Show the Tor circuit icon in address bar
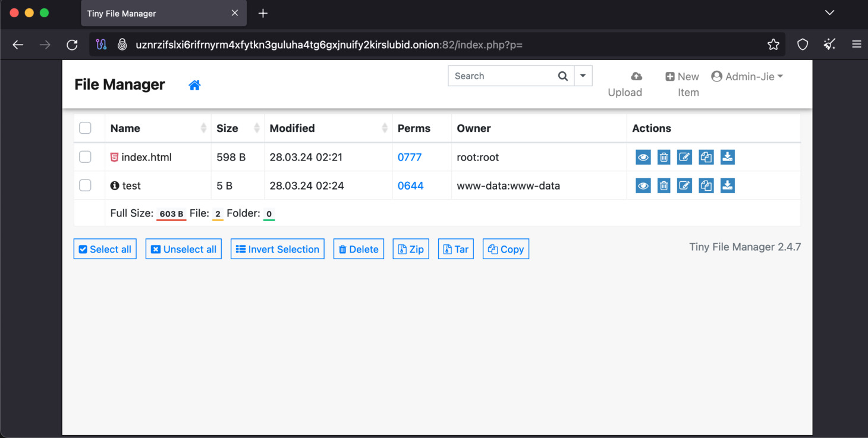Screen dimensions: 868x438 (101, 45)
